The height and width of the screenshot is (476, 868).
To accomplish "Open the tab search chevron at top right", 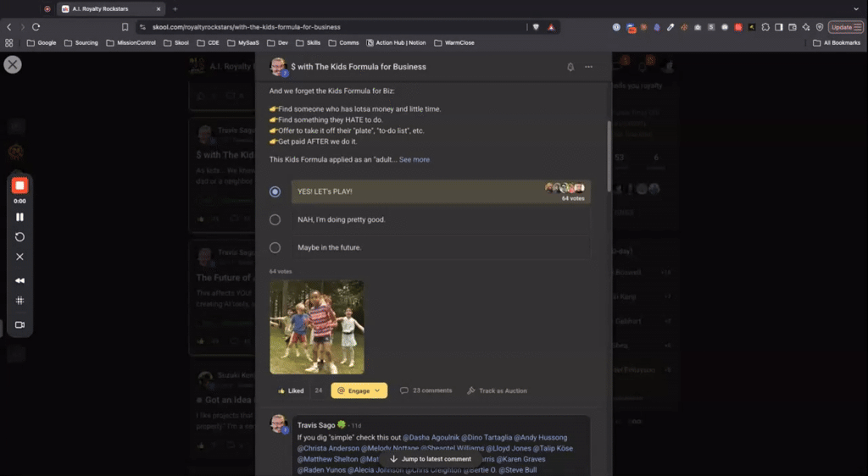I will point(856,9).
